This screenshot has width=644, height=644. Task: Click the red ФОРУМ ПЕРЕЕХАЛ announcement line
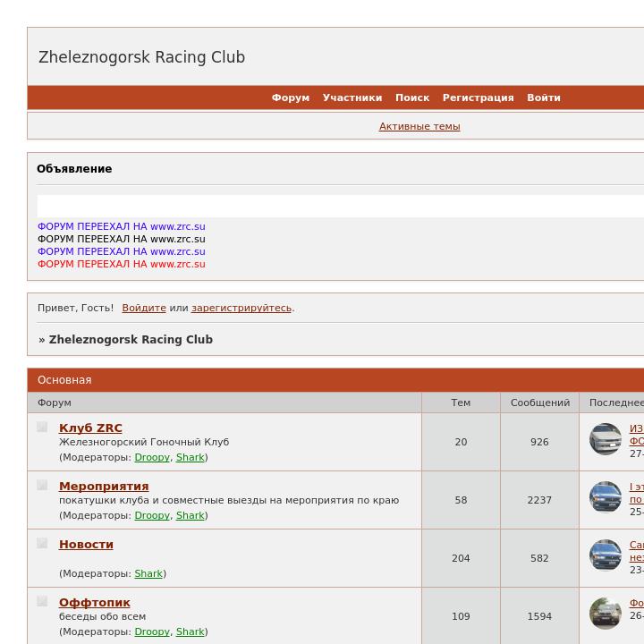click(x=121, y=264)
